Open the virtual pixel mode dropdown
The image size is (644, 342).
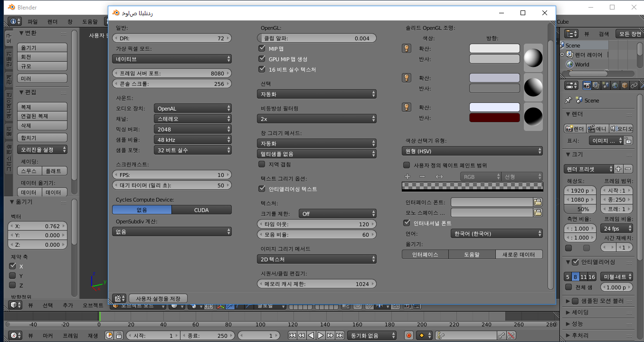[x=172, y=59]
